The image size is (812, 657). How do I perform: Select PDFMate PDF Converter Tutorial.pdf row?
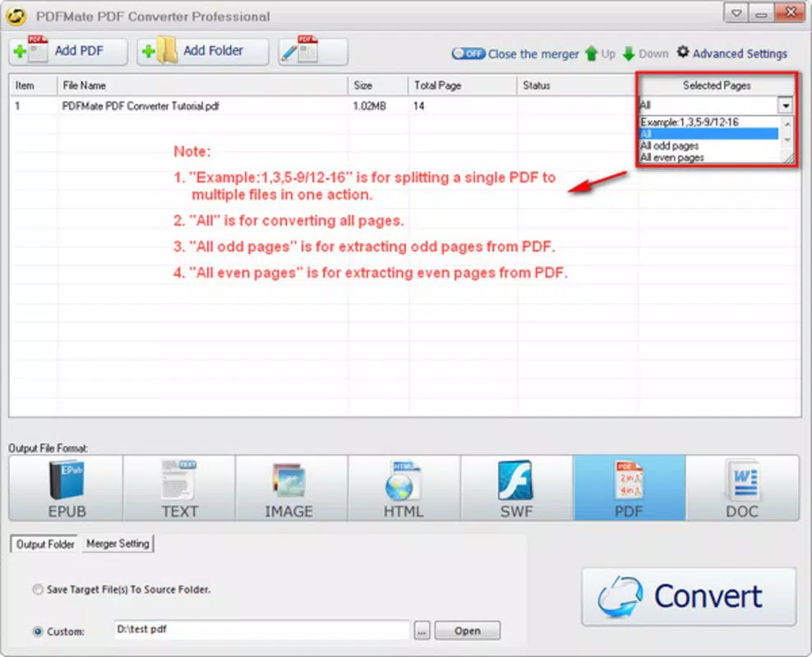click(324, 106)
